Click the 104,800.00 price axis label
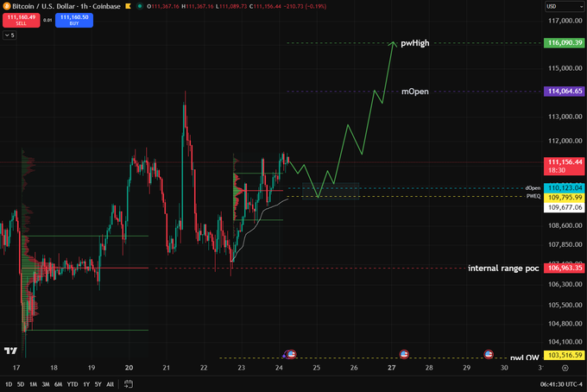 pyautogui.click(x=565, y=324)
